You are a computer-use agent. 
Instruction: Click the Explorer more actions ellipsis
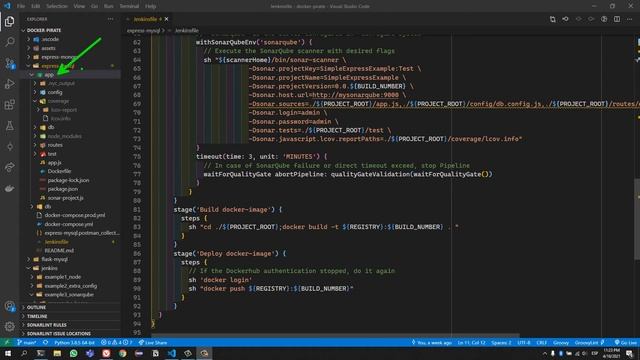[x=111, y=19]
